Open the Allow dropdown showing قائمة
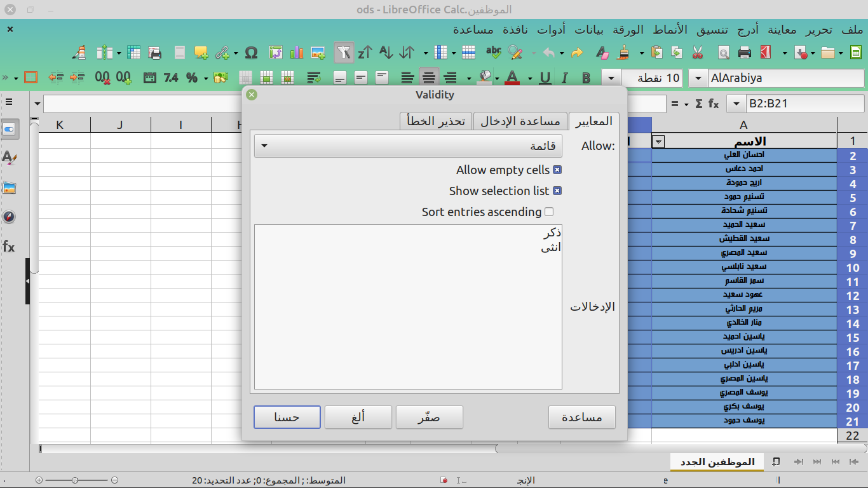The height and width of the screenshot is (488, 868). [408, 146]
